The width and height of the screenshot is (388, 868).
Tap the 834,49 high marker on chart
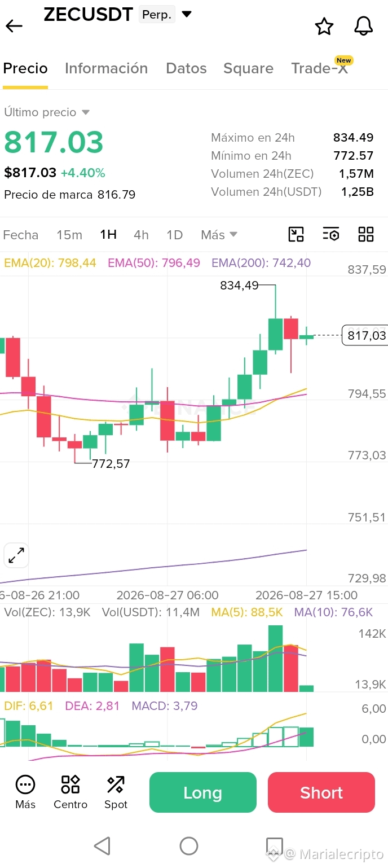coord(239,286)
